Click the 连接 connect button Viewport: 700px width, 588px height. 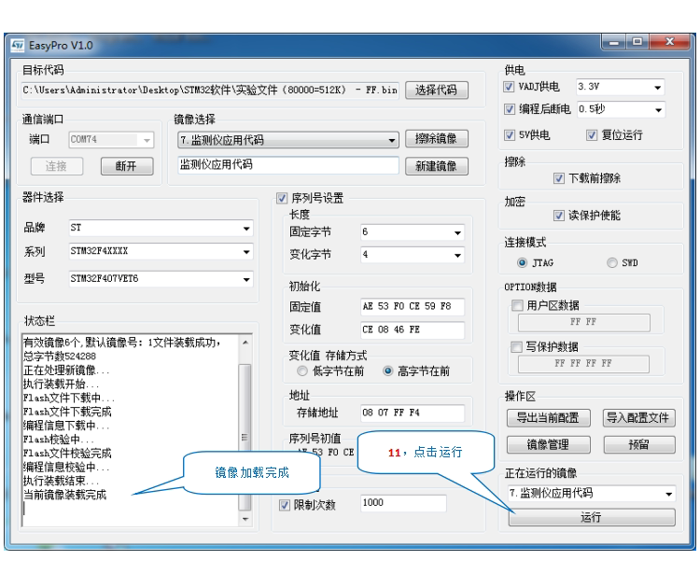[x=57, y=166]
